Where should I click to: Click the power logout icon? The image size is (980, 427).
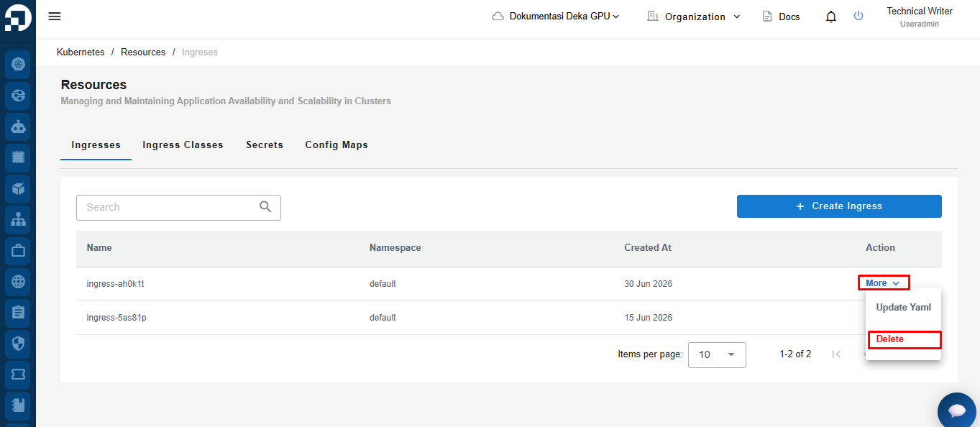click(858, 16)
